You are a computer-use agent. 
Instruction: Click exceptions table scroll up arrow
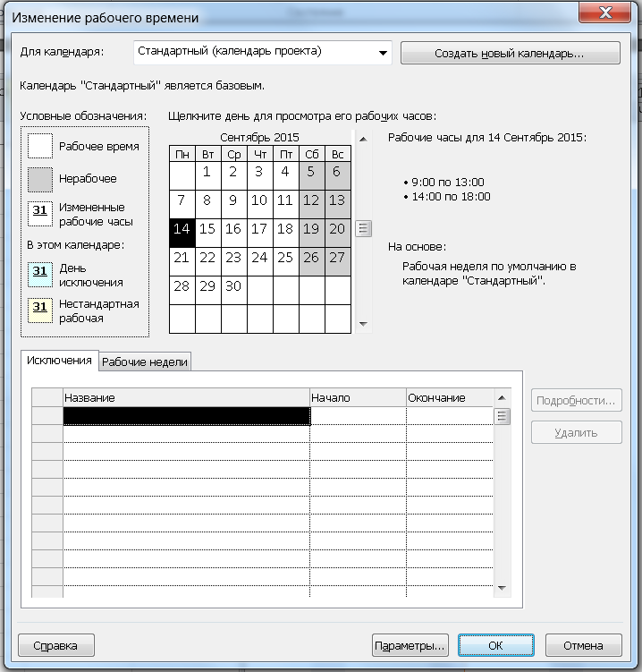(x=502, y=398)
